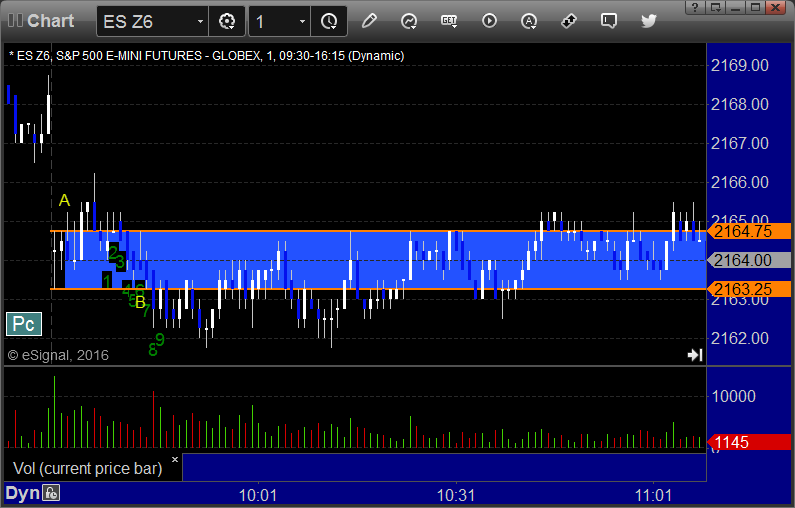Open the alerts circled-A icon
Screen dimensions: 795x508
tap(529, 21)
